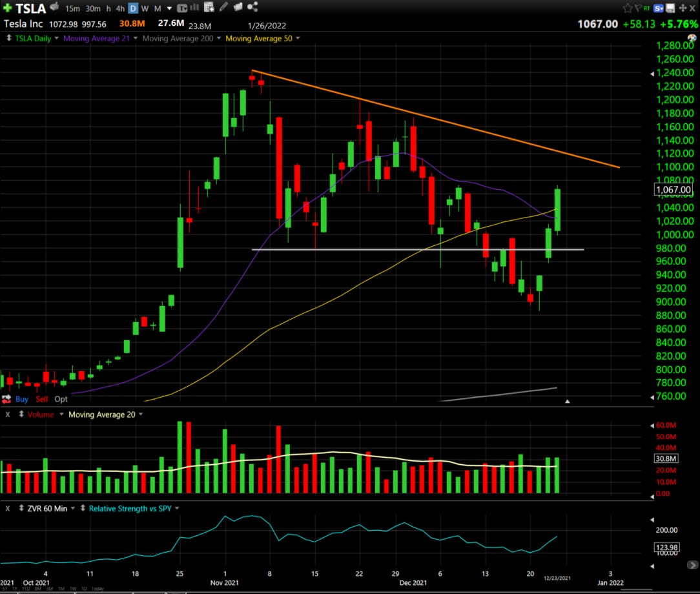The height and width of the screenshot is (594, 700).
Task: Click the volume scale arrow near 0.00
Action: [652, 497]
